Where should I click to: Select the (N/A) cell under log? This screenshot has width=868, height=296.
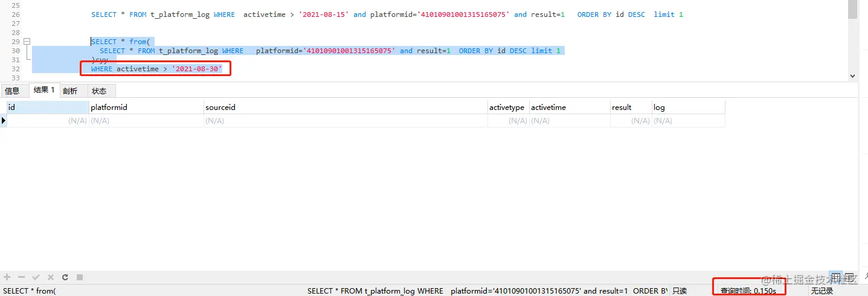(688, 121)
